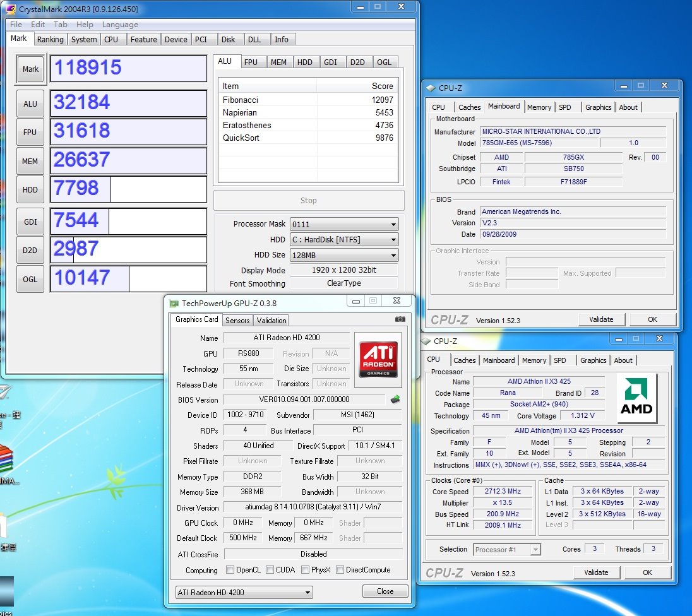Viewport: 692px width, 616px height.
Task: Click the GPU-Z title bar icon
Action: (174, 303)
